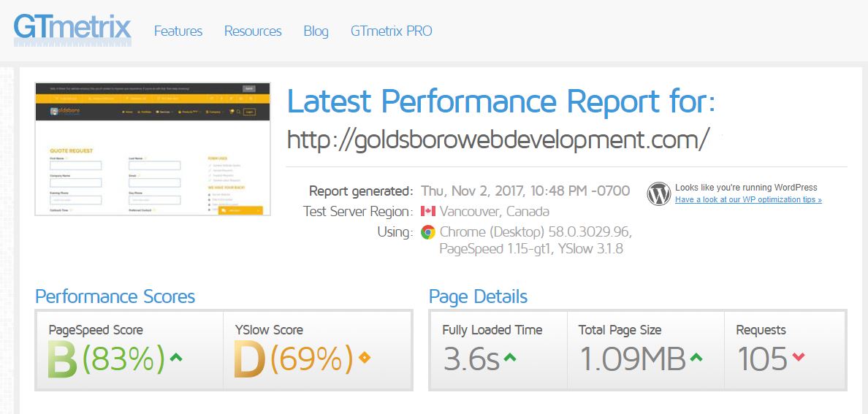The width and height of the screenshot is (868, 414).
Task: Click the Fully Loaded Time label
Action: click(x=492, y=331)
